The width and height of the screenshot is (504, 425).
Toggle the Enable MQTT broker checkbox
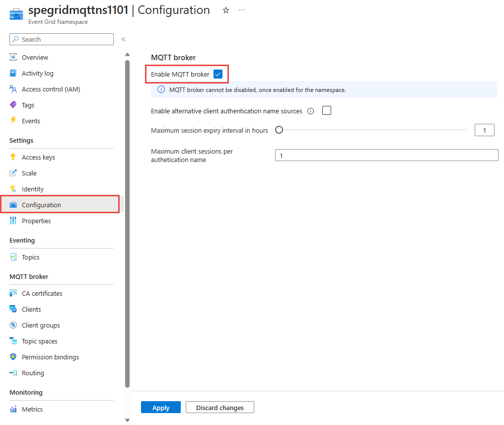218,75
